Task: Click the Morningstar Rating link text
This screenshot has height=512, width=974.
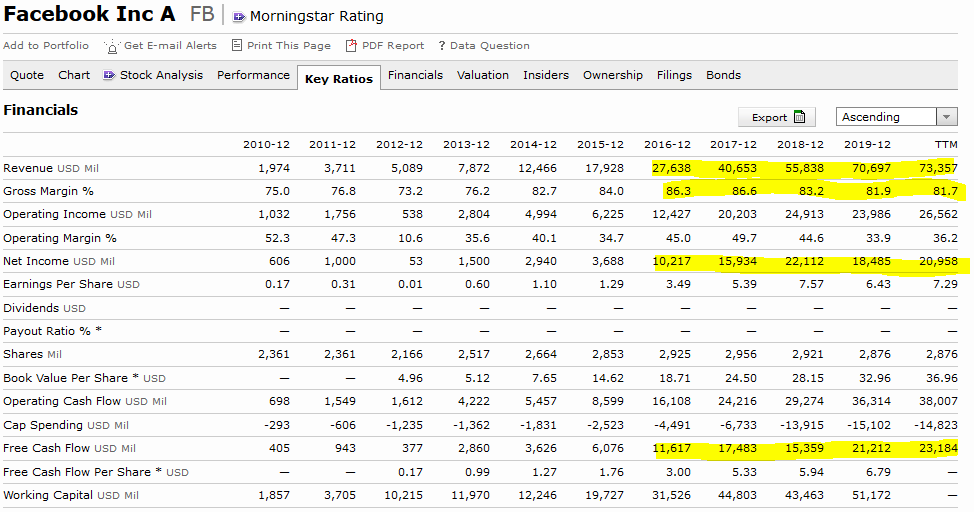Action: pyautogui.click(x=317, y=16)
